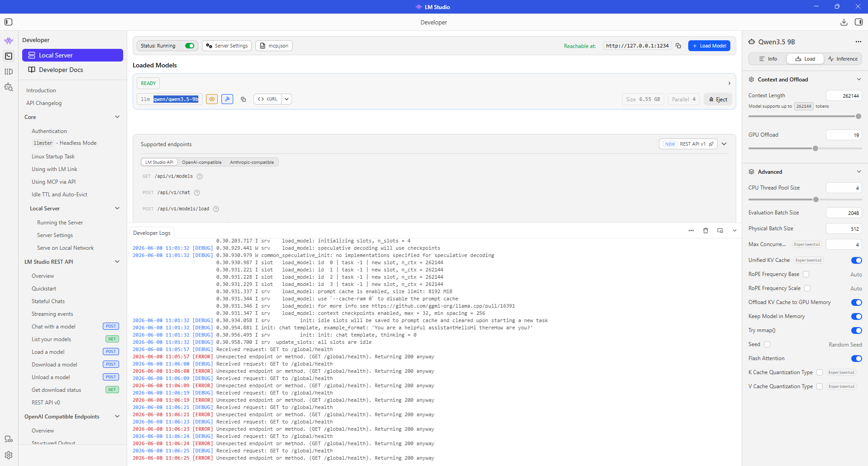Open the NEW REST API v1 link
The width and height of the screenshot is (868, 466).
(x=688, y=144)
